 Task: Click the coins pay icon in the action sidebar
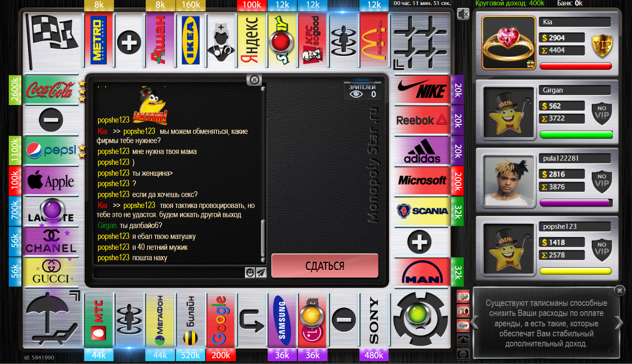pos(463,311)
